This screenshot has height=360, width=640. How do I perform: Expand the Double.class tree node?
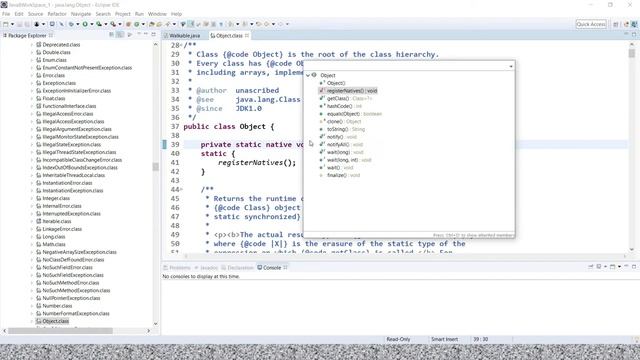coord(32,52)
